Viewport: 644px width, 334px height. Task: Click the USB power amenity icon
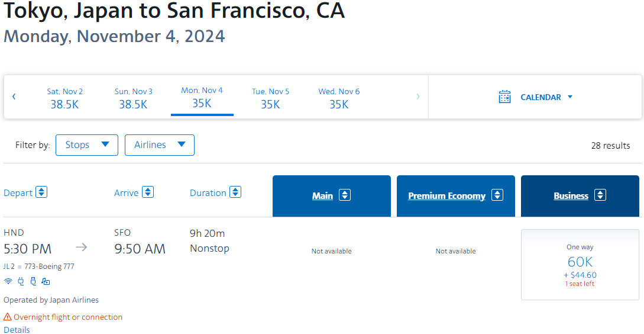tap(34, 281)
